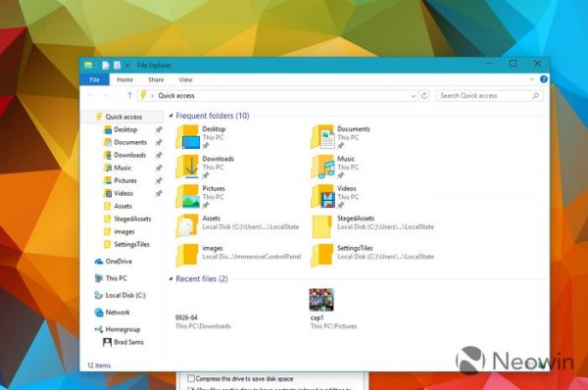The width and height of the screenshot is (588, 390).
Task: Open the cap1 recent file thumbnail
Action: coord(321,300)
